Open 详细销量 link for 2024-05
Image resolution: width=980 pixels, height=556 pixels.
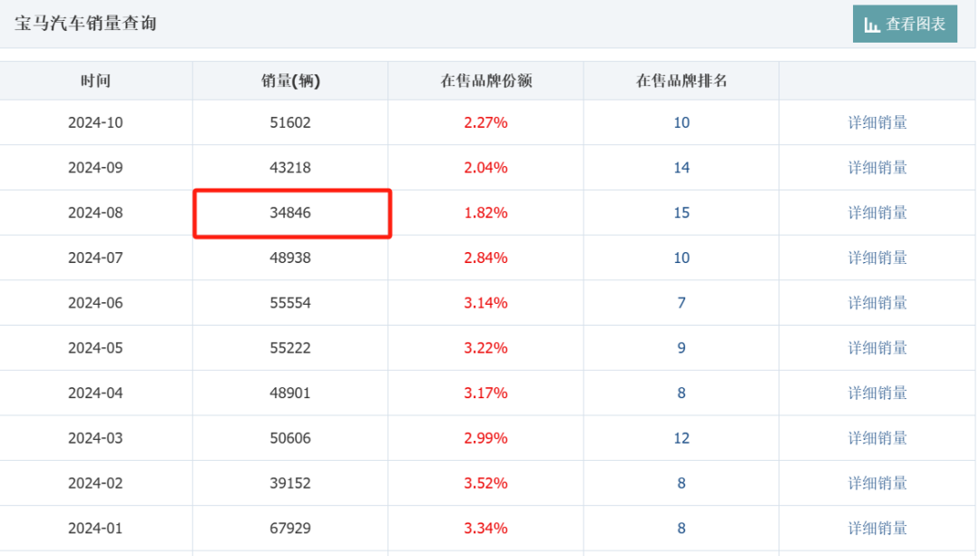pyautogui.click(x=877, y=348)
